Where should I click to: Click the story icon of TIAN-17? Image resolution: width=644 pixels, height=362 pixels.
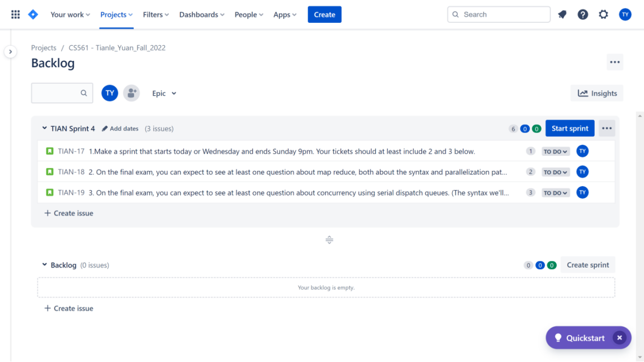tap(50, 151)
